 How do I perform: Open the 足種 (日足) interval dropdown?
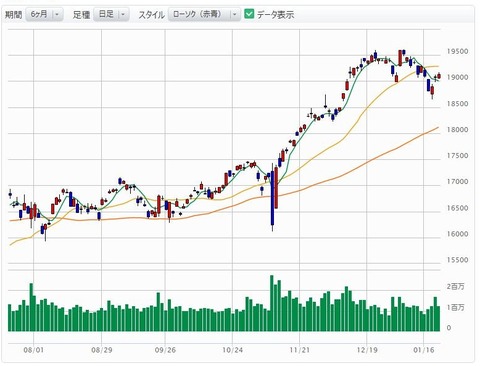pos(111,14)
